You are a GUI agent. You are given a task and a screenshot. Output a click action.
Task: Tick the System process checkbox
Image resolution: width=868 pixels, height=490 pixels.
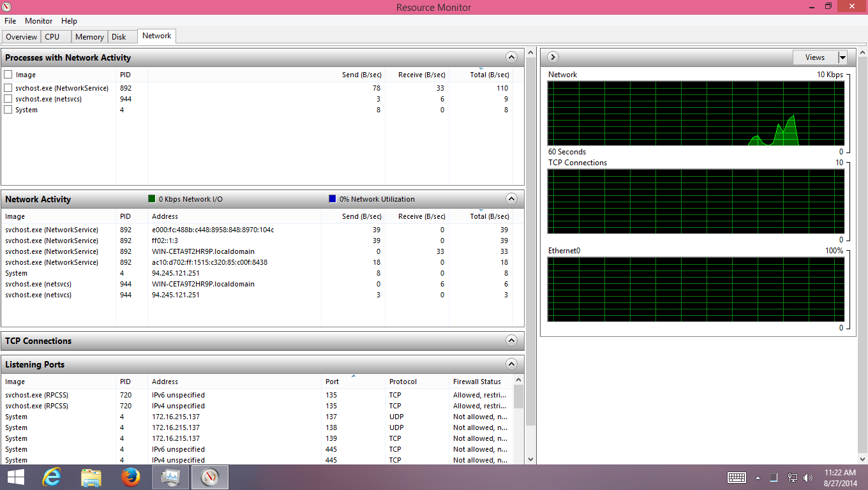[8, 110]
